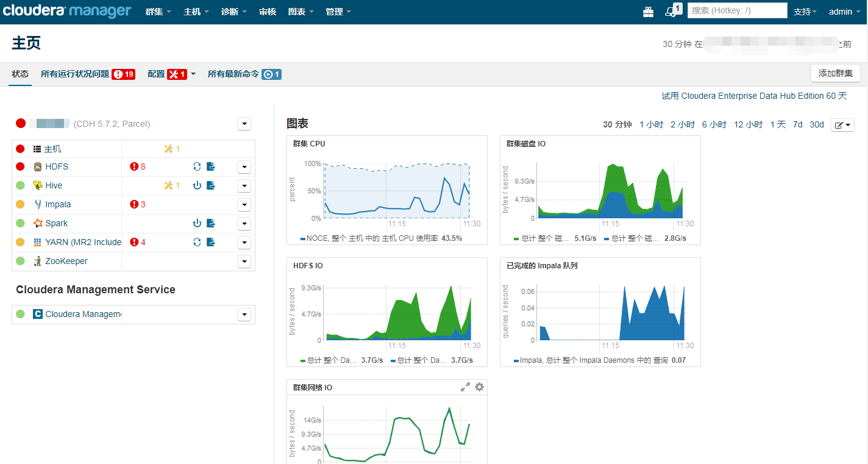Click HDFS deploy client configuration icon

click(211, 166)
